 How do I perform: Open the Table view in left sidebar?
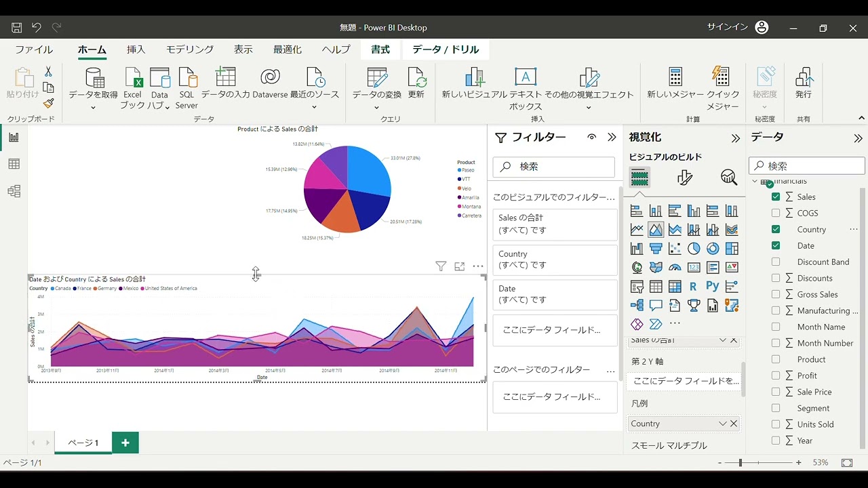click(x=14, y=164)
